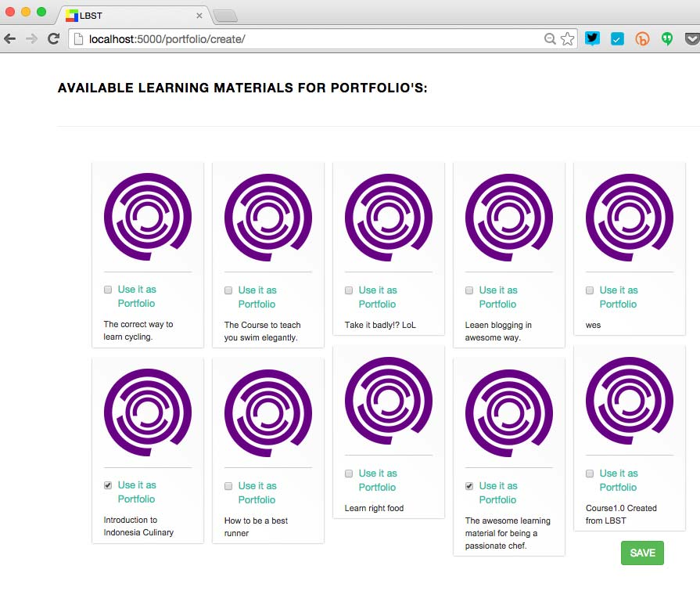
Task: Check the cycling course portfolio checkbox
Action: [108, 290]
